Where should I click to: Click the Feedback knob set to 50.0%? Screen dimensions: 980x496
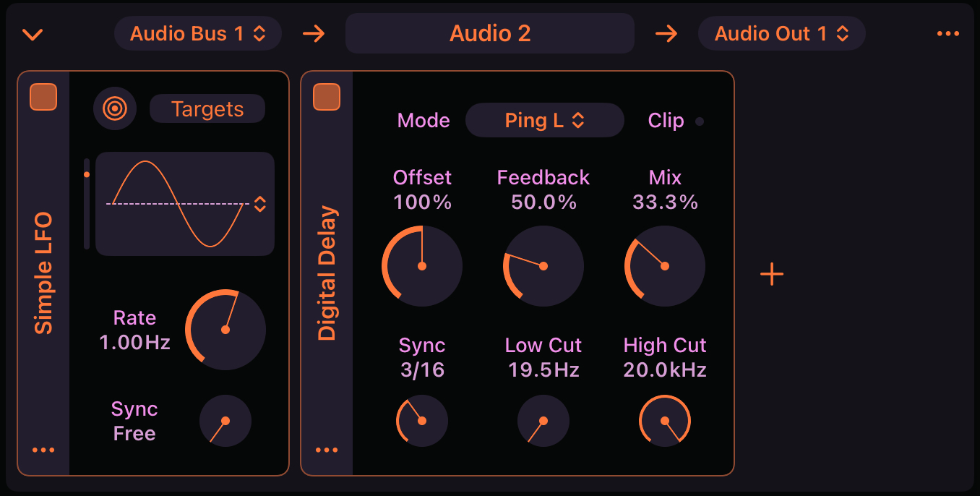coord(543,266)
